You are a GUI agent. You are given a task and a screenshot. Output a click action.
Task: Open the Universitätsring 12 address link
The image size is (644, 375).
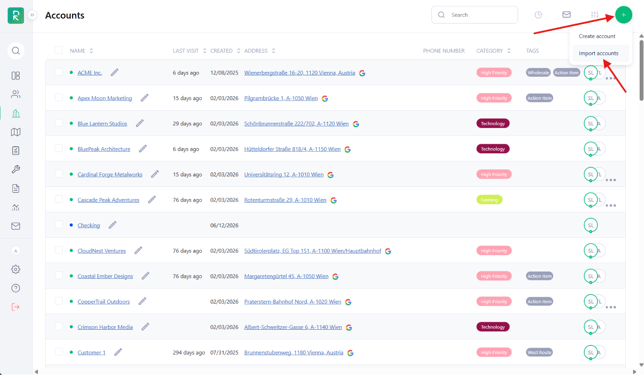pos(284,175)
